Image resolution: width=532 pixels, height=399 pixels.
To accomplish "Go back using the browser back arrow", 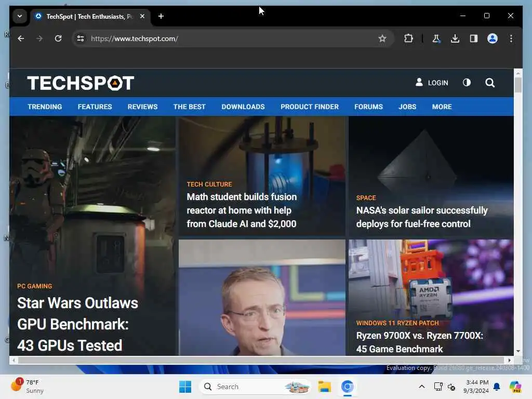I will (x=21, y=38).
